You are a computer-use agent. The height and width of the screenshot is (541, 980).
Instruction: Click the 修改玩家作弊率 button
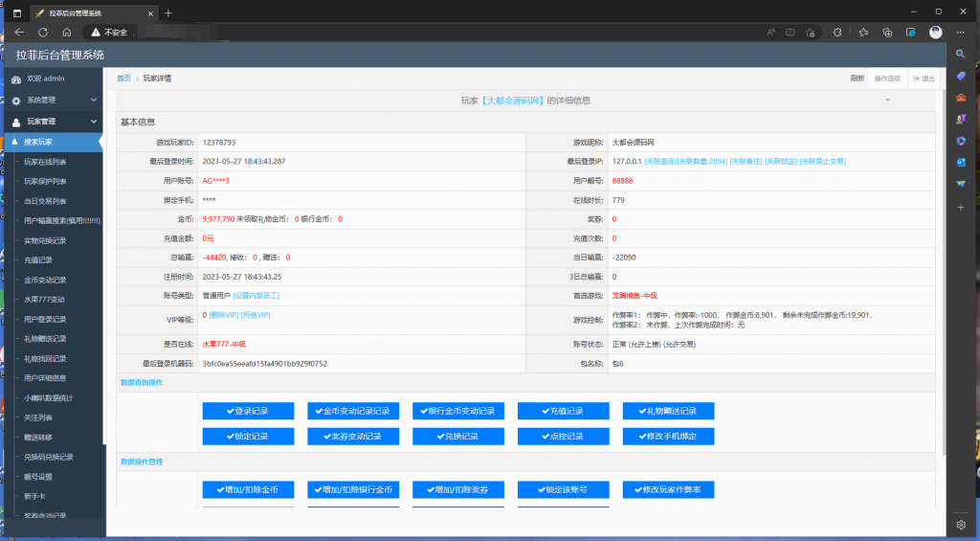pos(668,489)
